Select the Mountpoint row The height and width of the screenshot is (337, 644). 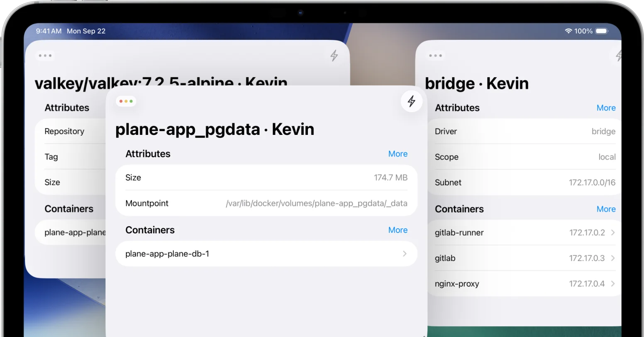[266, 203]
